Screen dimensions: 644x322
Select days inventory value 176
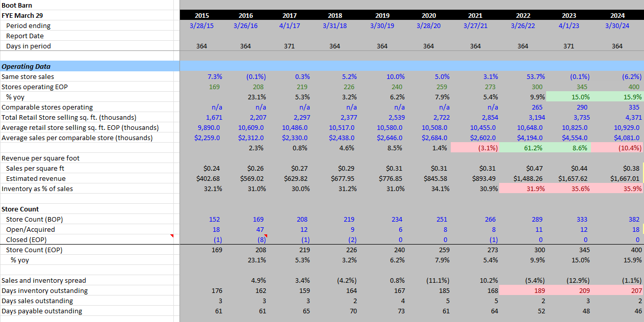[217, 290]
